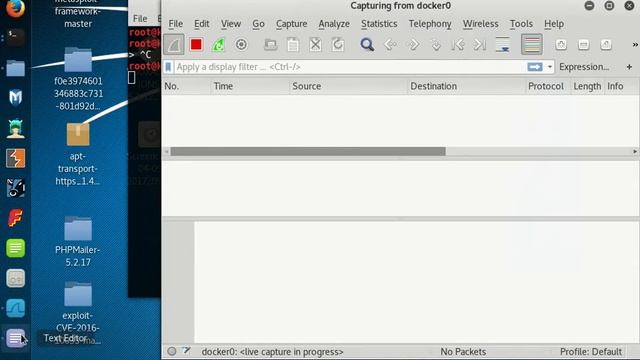
Task: Launch Armitage from the dock
Action: (x=16, y=128)
